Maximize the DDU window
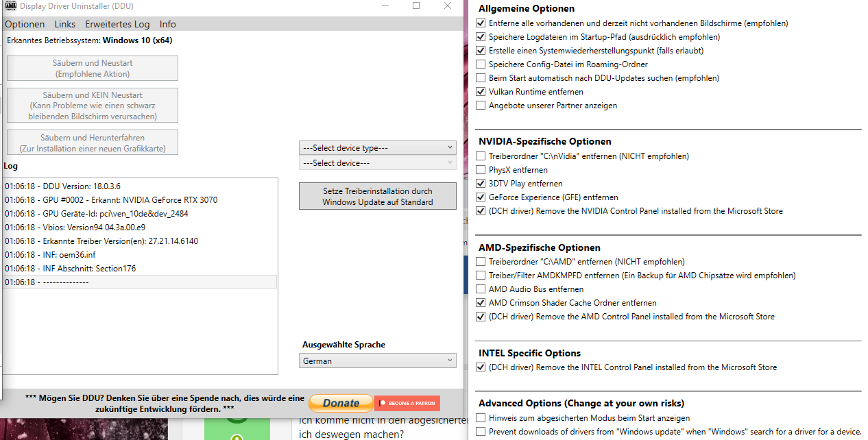The image size is (868, 440). click(x=416, y=6)
